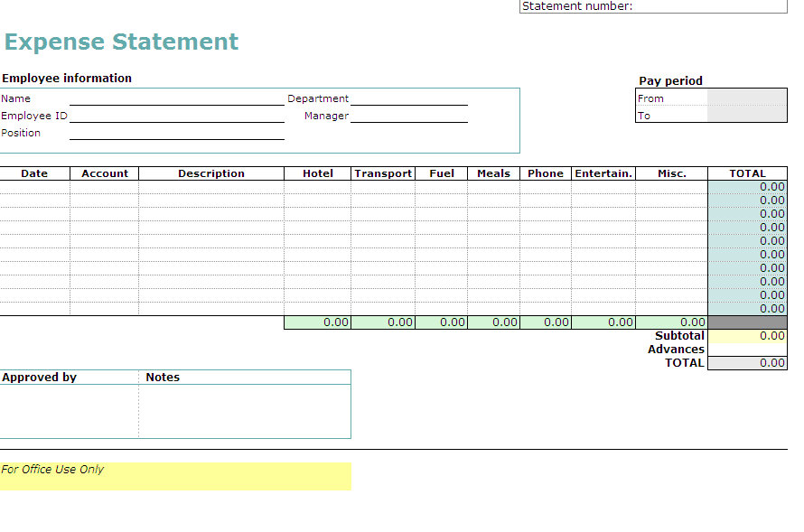Select the Pay period From date cell
Viewport: 804px width, 532px height.
[x=746, y=98]
